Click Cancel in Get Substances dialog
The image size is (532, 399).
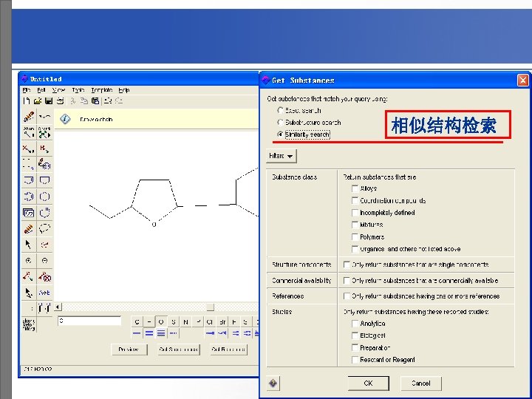pos(420,383)
